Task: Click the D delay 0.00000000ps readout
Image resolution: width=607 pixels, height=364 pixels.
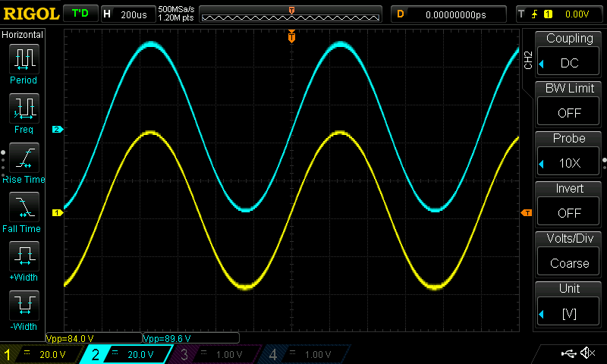Action: [448, 14]
